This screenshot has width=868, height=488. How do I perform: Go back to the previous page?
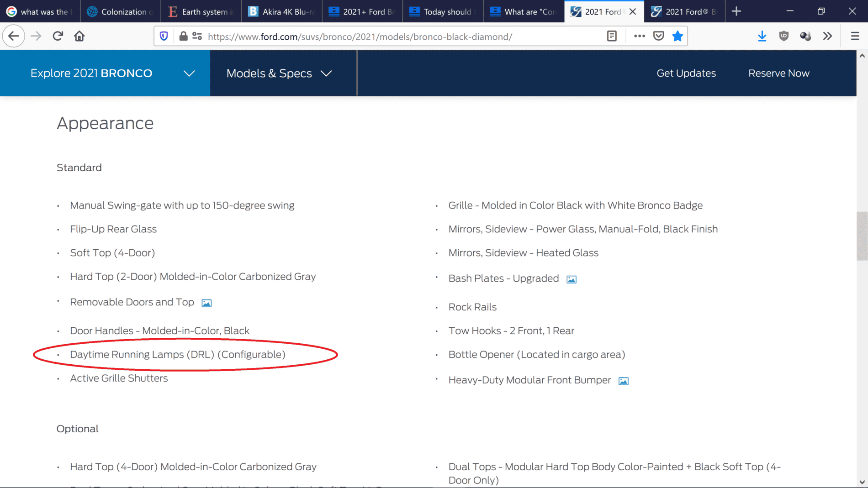coord(14,36)
